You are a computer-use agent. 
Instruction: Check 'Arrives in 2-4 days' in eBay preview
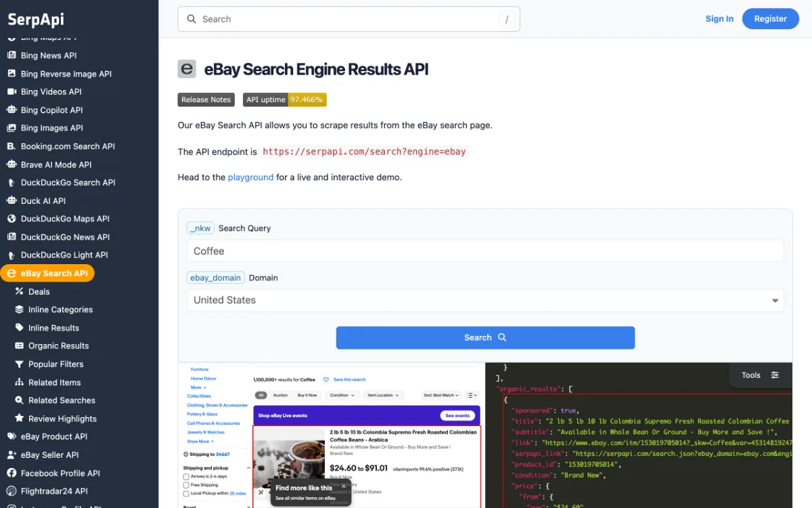(x=186, y=477)
